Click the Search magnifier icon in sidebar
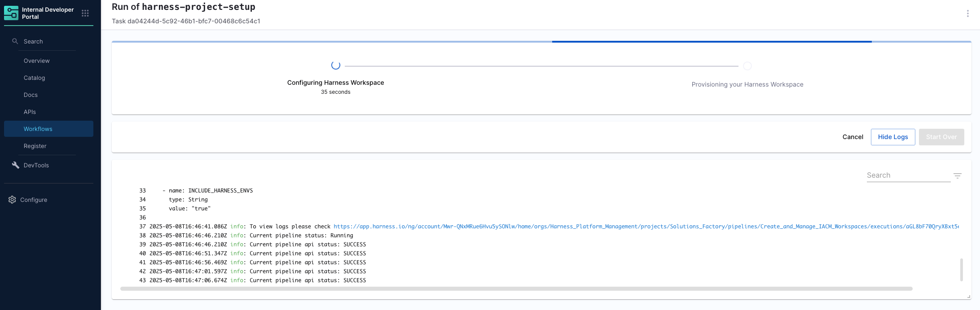Viewport: 980px width, 310px height. pos(15,41)
